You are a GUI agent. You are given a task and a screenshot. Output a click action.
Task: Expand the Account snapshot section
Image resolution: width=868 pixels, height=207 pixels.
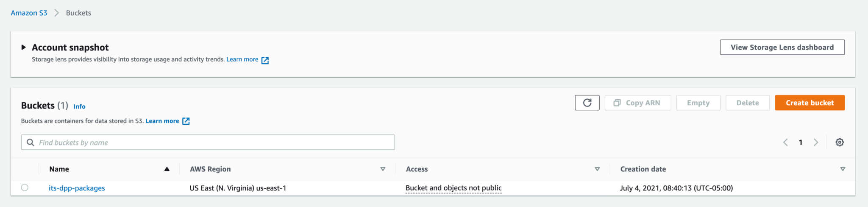(x=24, y=47)
